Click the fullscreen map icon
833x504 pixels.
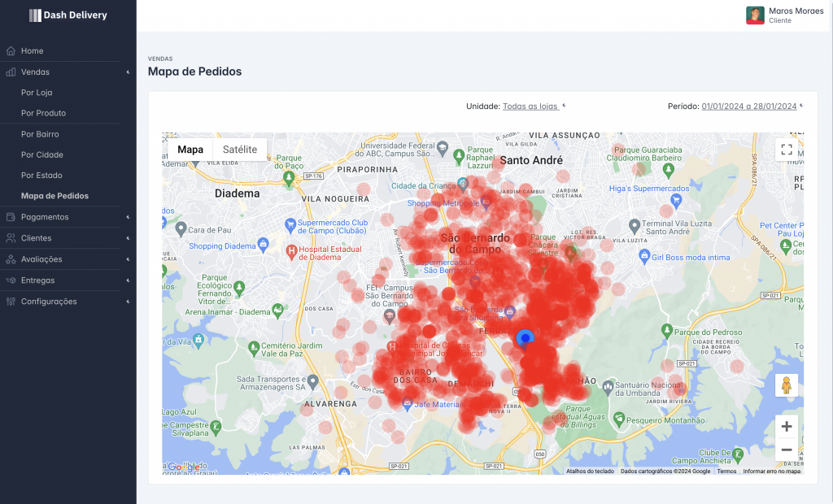(786, 150)
